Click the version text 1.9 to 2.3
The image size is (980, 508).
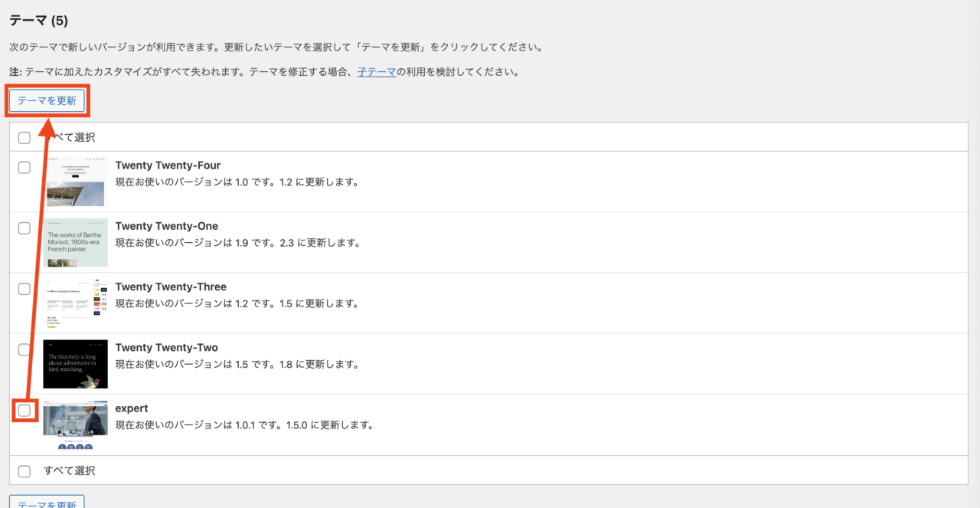tap(237, 243)
